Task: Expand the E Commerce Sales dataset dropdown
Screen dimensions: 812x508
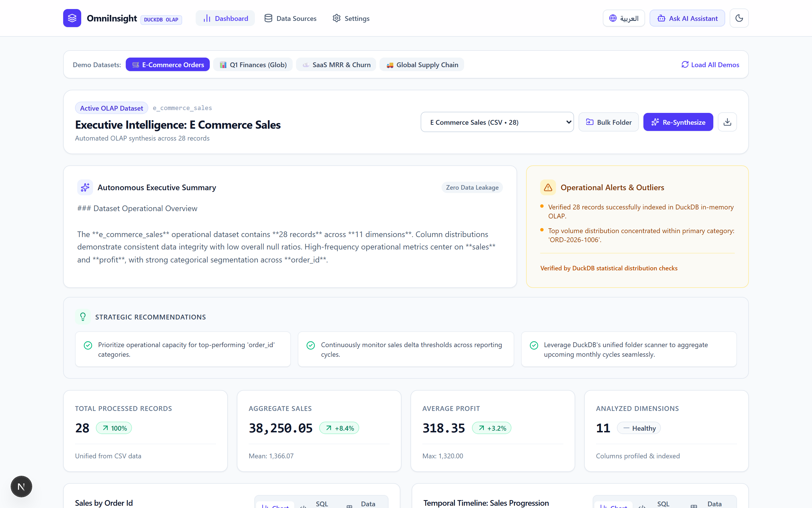Action: [497, 122]
